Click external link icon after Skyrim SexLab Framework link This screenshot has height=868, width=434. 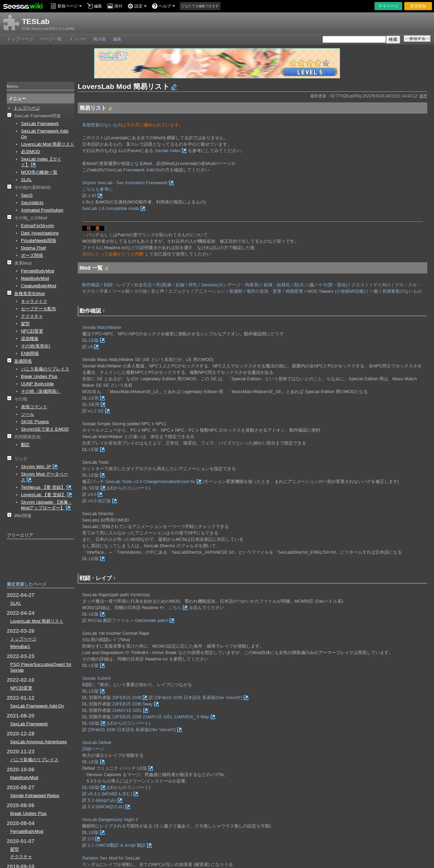tap(171, 183)
